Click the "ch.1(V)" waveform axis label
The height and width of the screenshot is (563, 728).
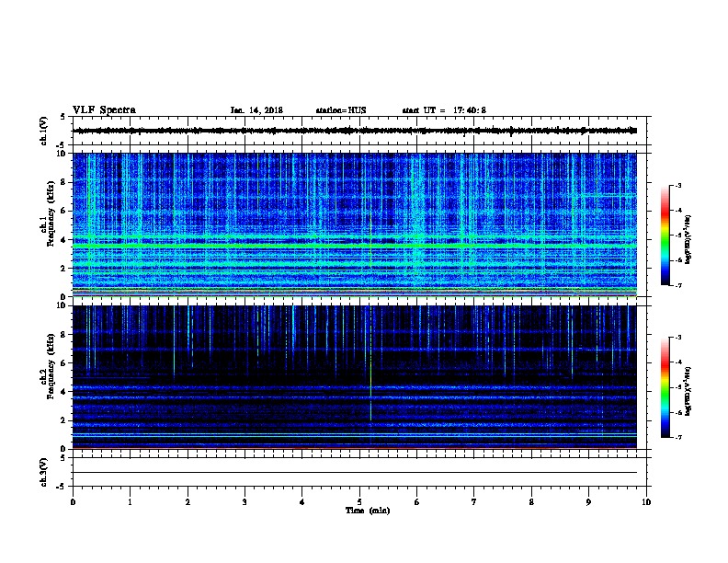pos(43,131)
